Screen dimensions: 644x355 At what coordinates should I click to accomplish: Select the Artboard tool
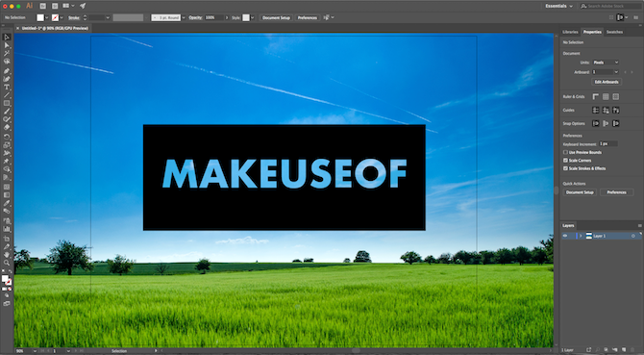coord(7,239)
